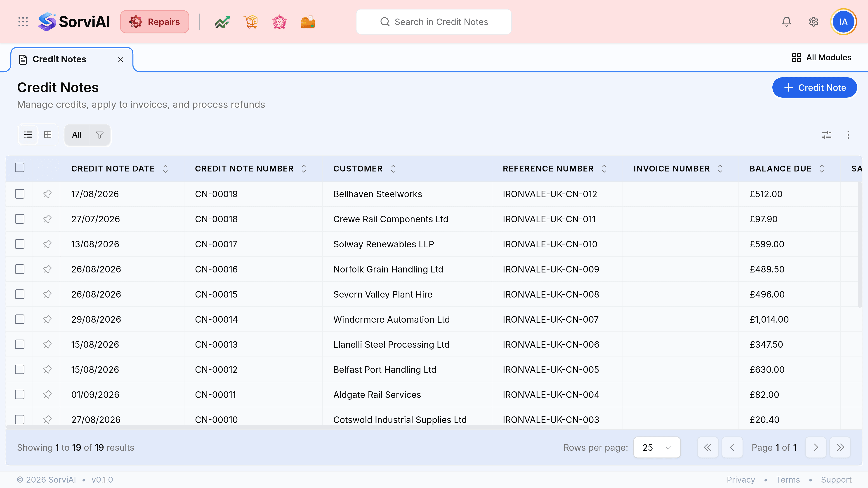This screenshot has height=488, width=868.
Task: Click the vertical table scrollbar
Action: [x=860, y=244]
